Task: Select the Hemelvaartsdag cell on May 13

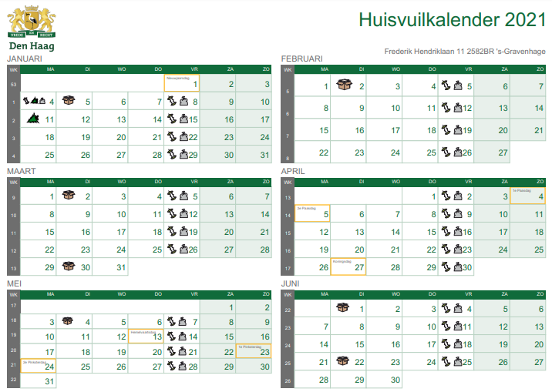Action: (146, 336)
